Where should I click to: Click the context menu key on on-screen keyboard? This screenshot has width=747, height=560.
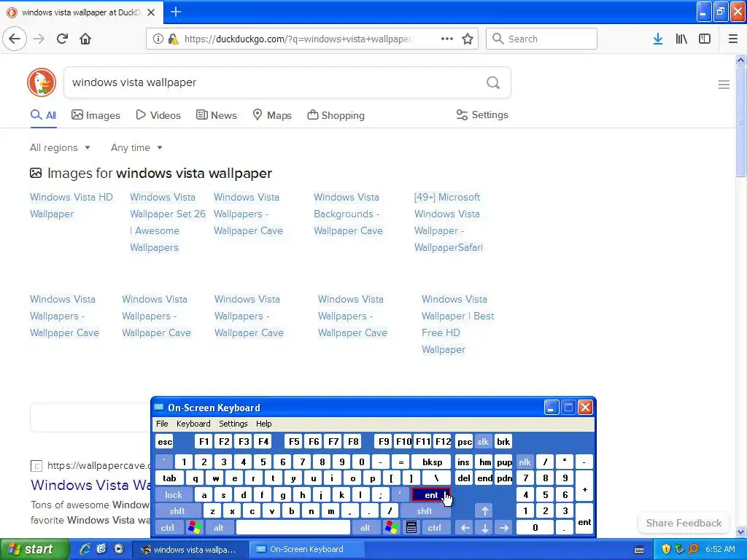[411, 528]
